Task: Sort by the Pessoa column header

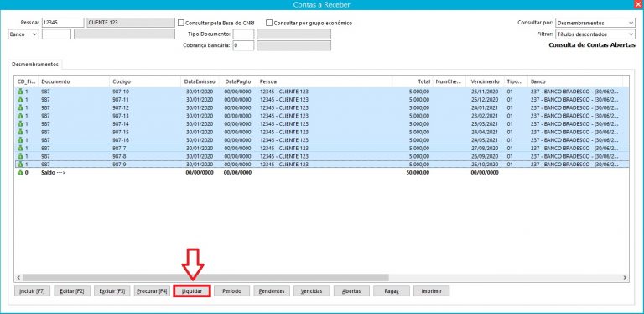Action: tap(325, 81)
